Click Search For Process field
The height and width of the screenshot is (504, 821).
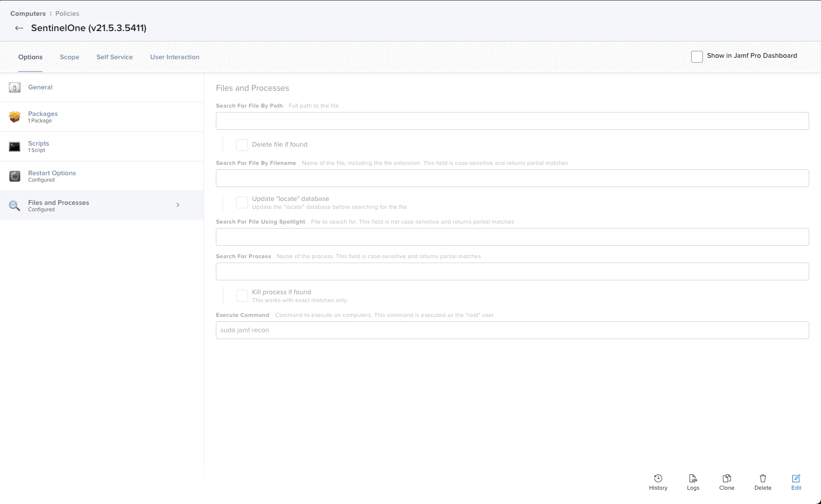pyautogui.click(x=512, y=271)
